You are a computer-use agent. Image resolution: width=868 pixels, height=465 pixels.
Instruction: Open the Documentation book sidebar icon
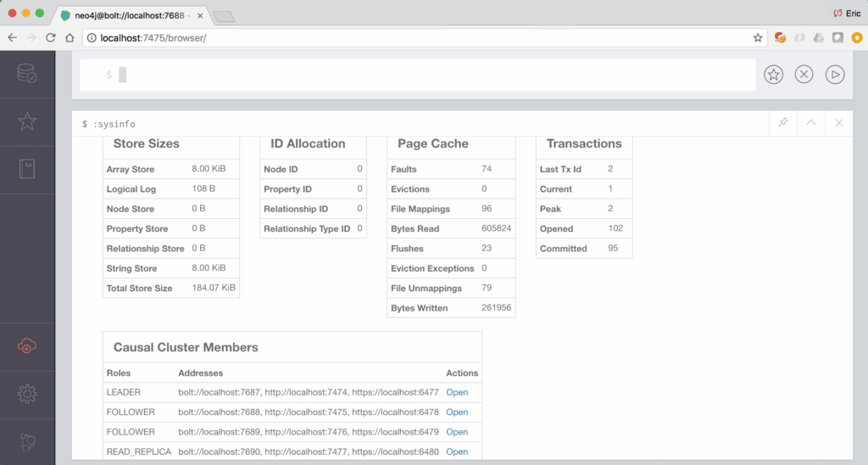point(27,169)
